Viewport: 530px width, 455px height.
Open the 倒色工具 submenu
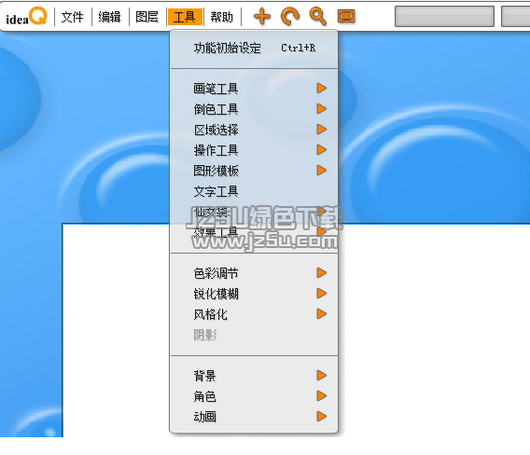pyautogui.click(x=216, y=109)
